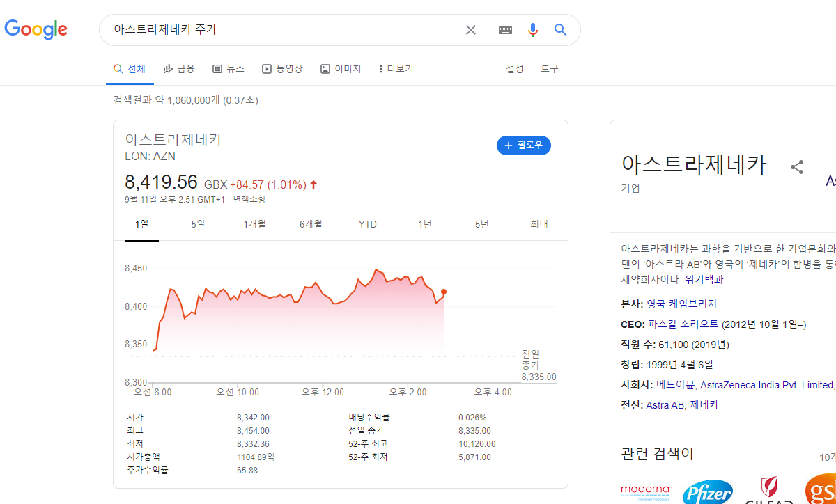Click the 주가수익률 value 65.88

(247, 471)
